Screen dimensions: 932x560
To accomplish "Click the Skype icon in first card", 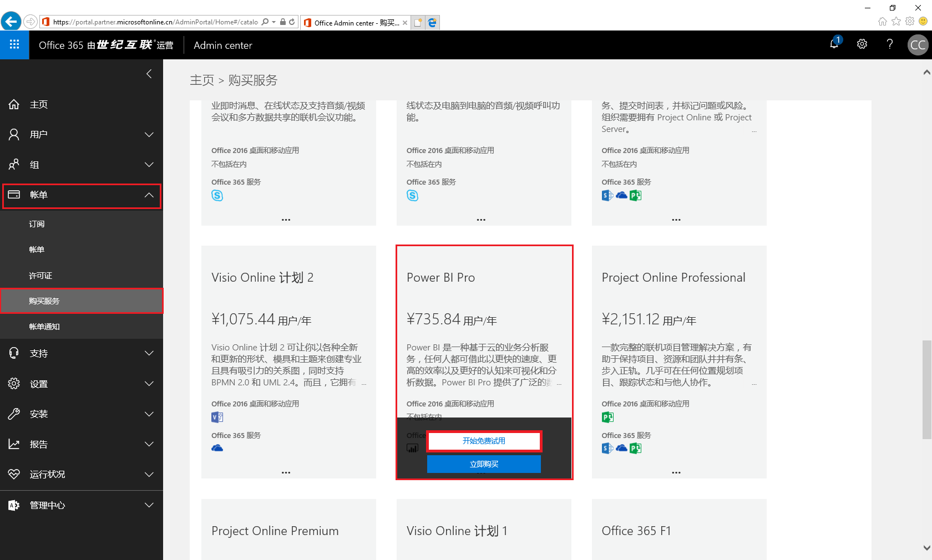I will click(217, 196).
